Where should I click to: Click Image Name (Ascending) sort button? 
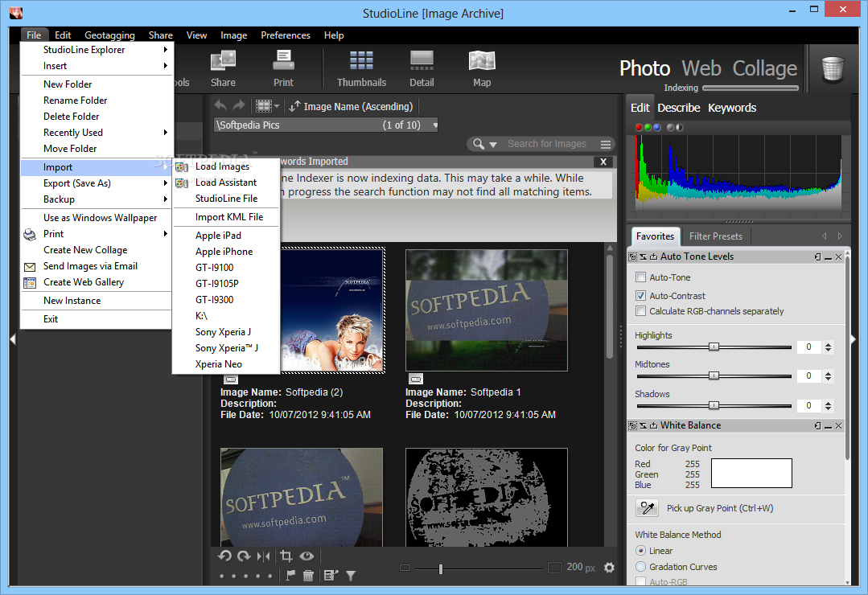(x=351, y=106)
